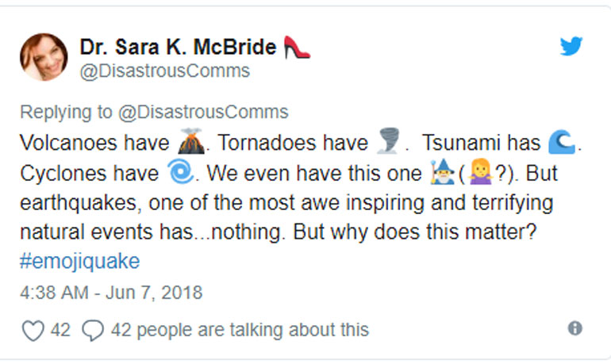
Task: Click the volcano emoji in the tweet
Action: tap(189, 144)
